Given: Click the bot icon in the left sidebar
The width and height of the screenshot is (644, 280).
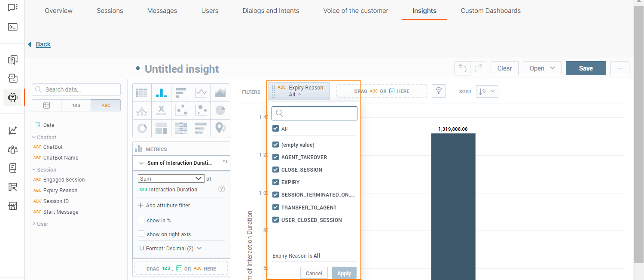Looking at the screenshot, I should (x=12, y=97).
